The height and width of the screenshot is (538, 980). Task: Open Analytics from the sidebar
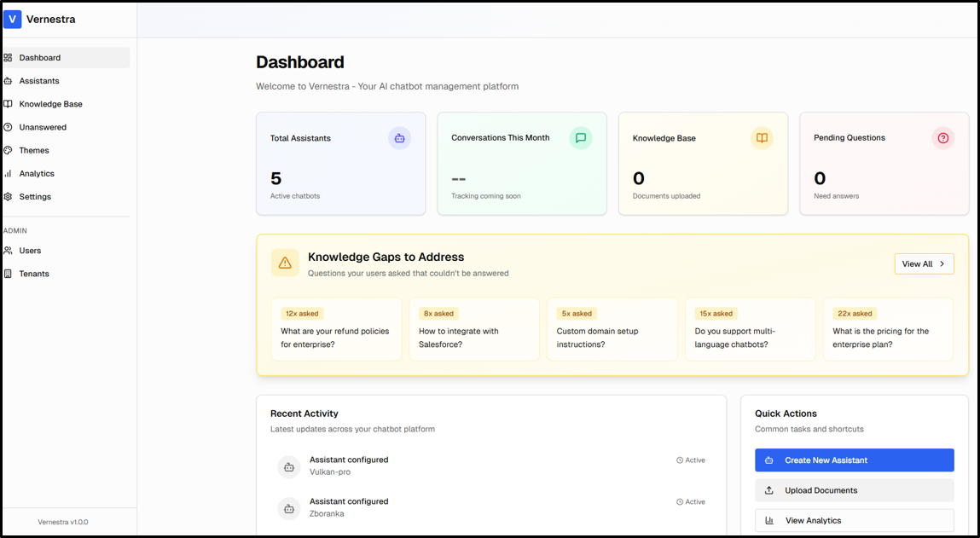[x=37, y=173]
